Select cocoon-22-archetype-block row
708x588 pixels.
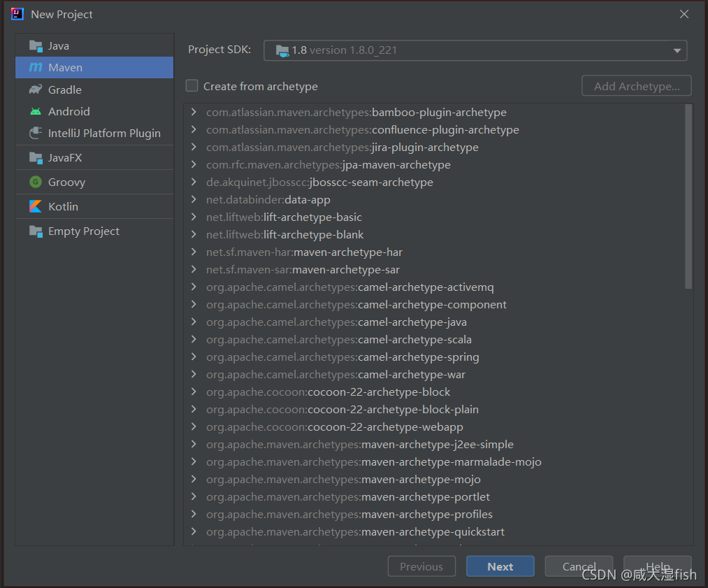[433, 392]
